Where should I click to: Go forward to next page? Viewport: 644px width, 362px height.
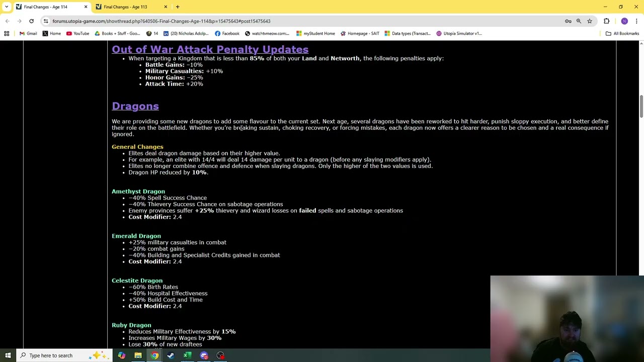click(19, 21)
